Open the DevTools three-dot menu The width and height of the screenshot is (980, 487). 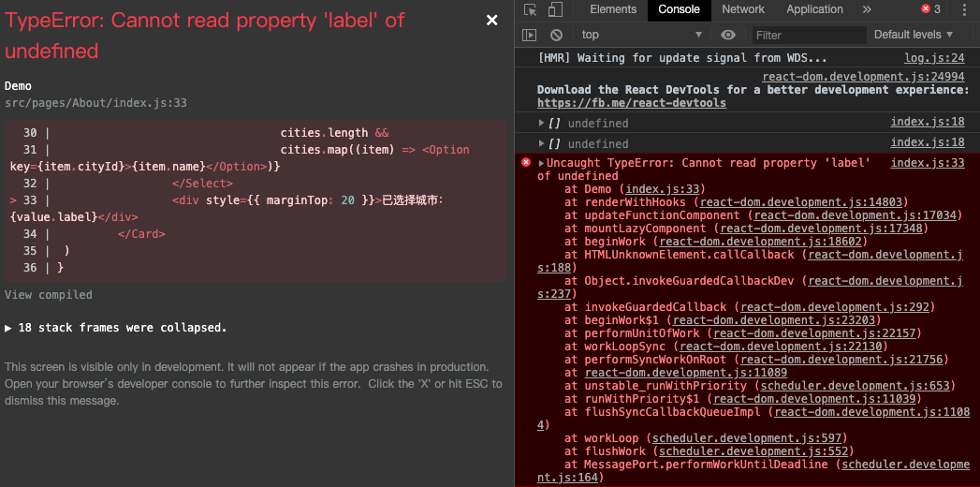[965, 9]
